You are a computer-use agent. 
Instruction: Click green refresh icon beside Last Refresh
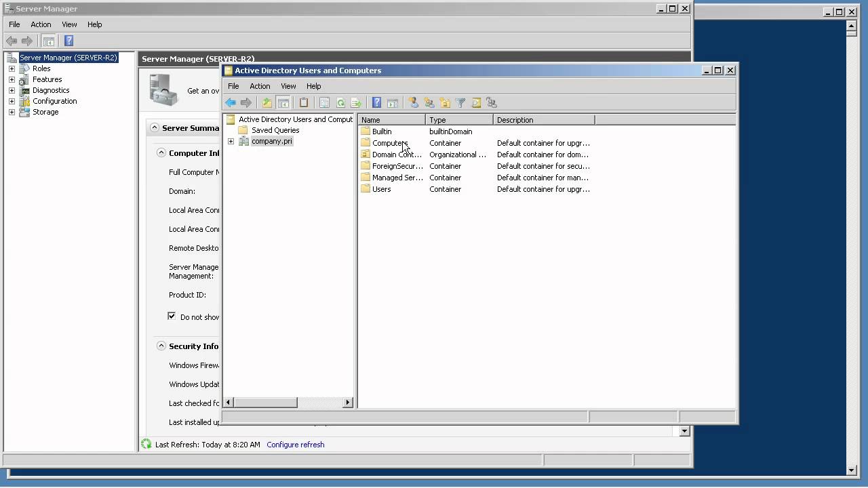[146, 445]
